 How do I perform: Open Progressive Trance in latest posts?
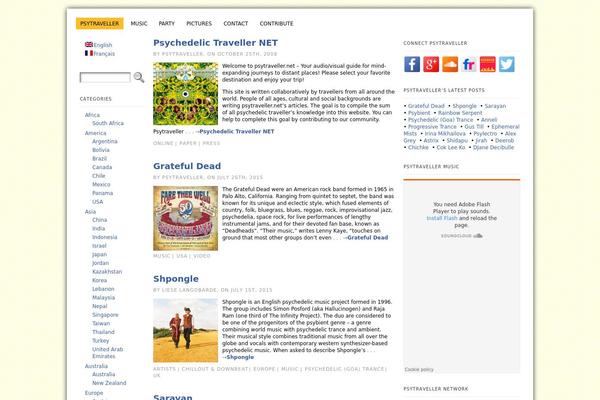pyautogui.click(x=432, y=127)
